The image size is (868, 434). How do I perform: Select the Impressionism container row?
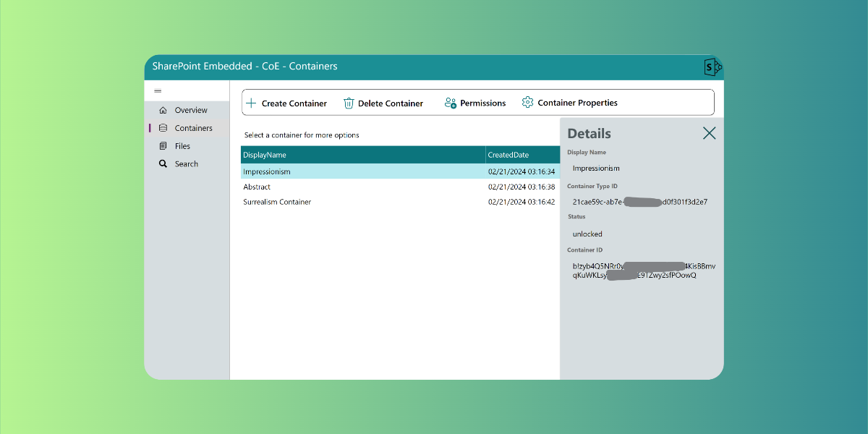[362, 171]
